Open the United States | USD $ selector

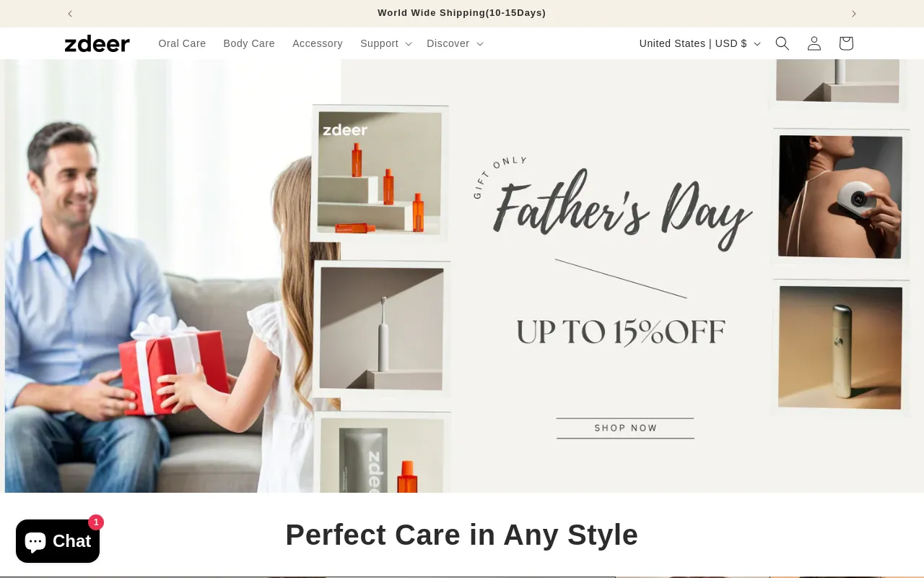699,43
